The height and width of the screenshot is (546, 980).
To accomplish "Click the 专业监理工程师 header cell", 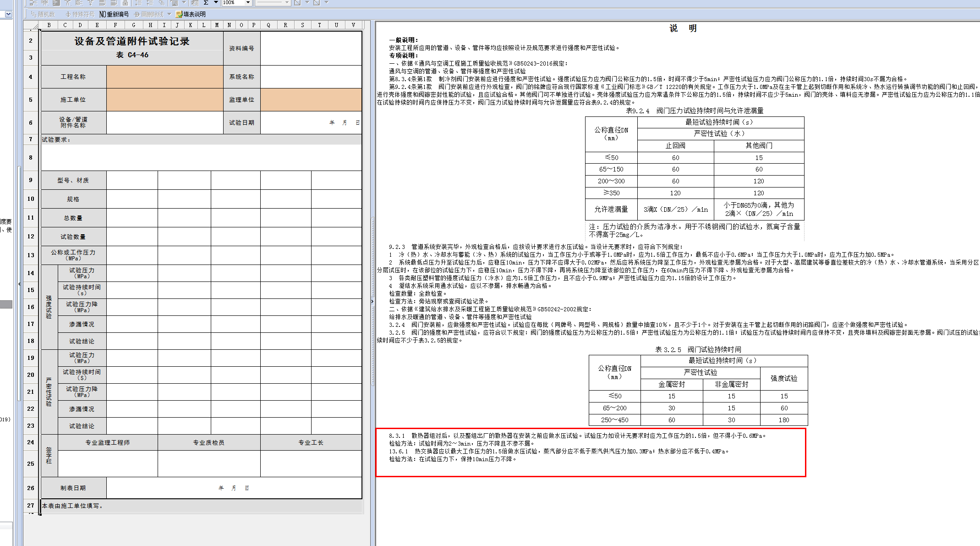I will click(x=108, y=442).
